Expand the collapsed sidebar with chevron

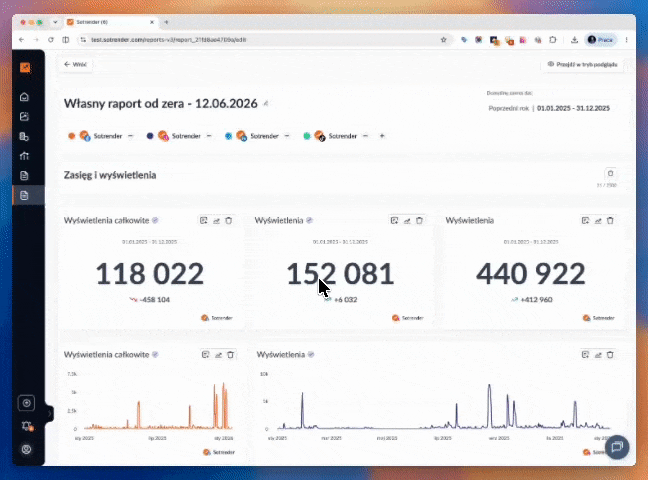click(x=50, y=413)
